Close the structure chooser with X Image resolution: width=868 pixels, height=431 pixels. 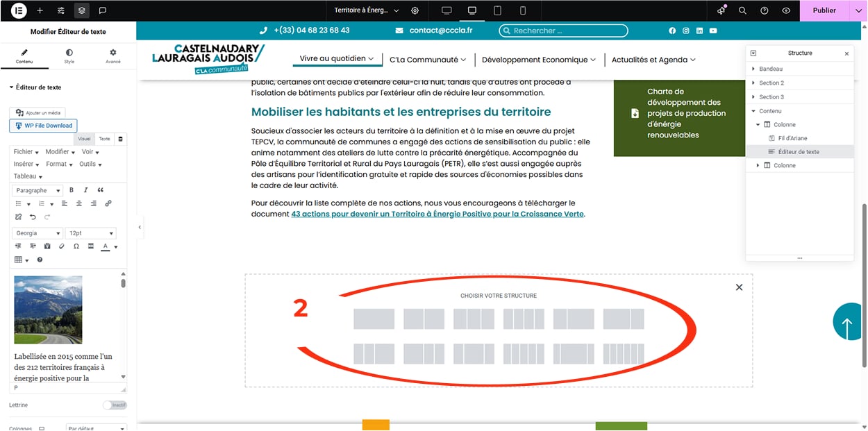739,287
